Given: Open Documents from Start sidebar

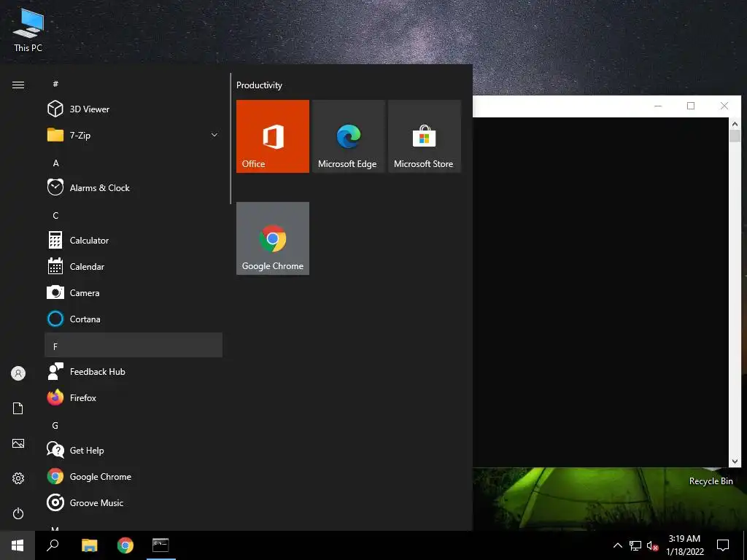Looking at the screenshot, I should [x=18, y=408].
